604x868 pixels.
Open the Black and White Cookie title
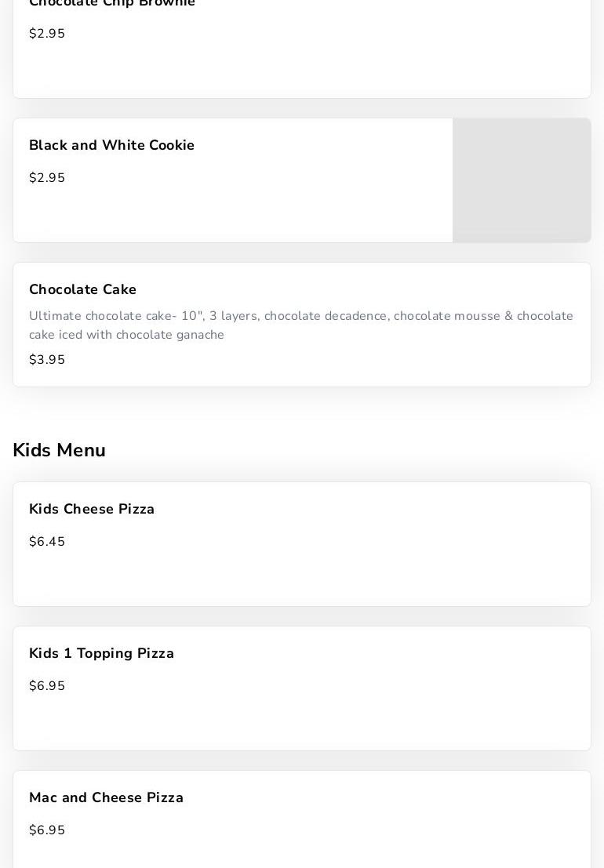point(111,146)
